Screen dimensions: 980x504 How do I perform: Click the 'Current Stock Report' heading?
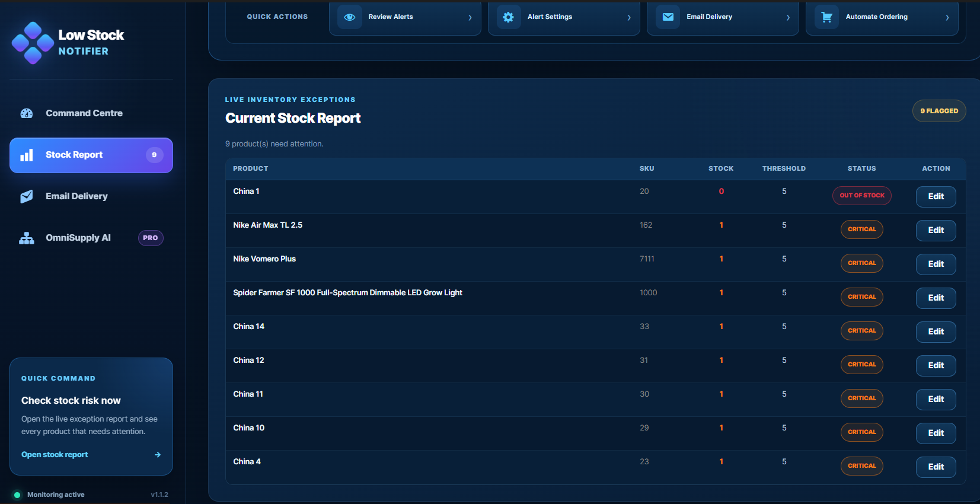click(293, 118)
